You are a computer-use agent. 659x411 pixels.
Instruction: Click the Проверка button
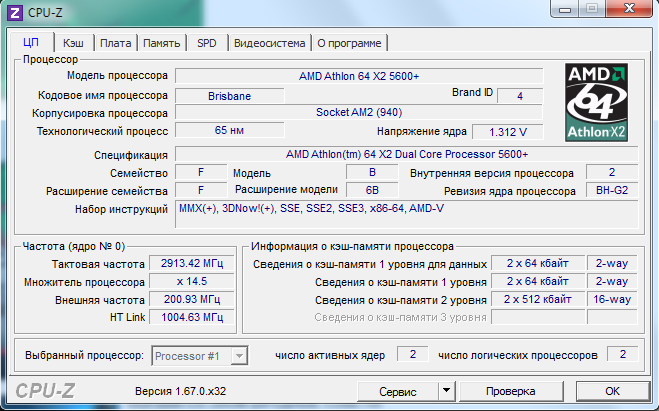511,391
